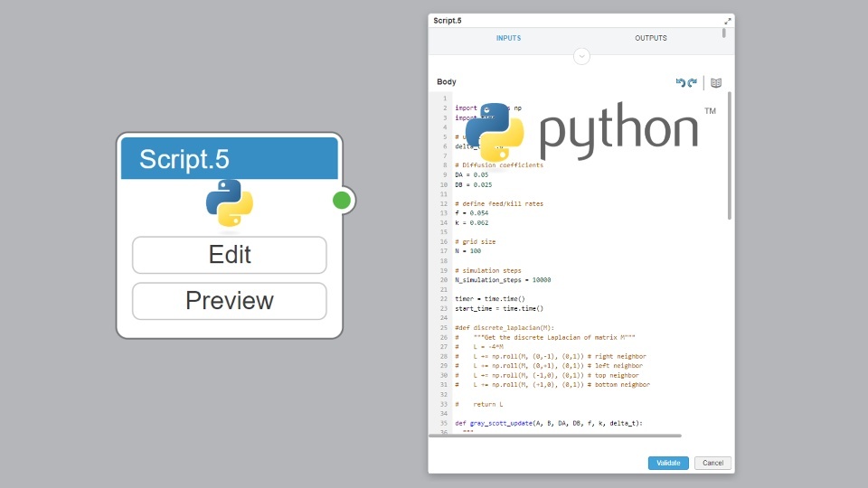Click on line number 17 in gutter
The width and height of the screenshot is (868, 488).
(443, 251)
